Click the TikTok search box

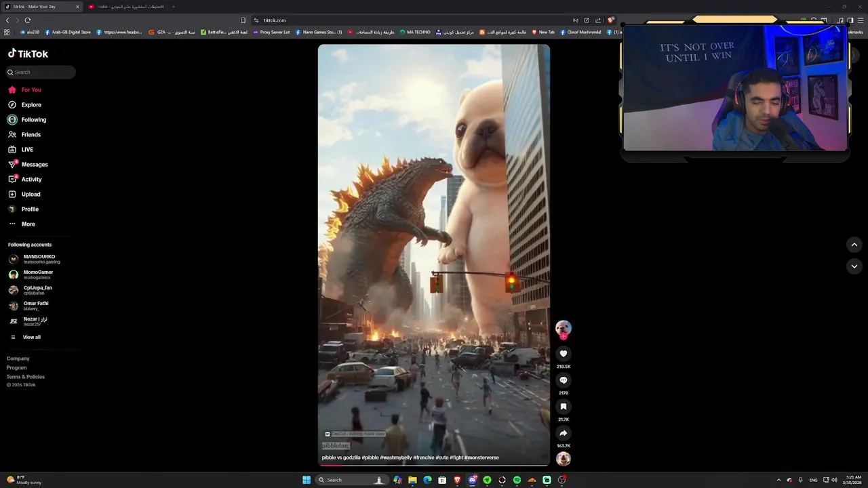41,72
